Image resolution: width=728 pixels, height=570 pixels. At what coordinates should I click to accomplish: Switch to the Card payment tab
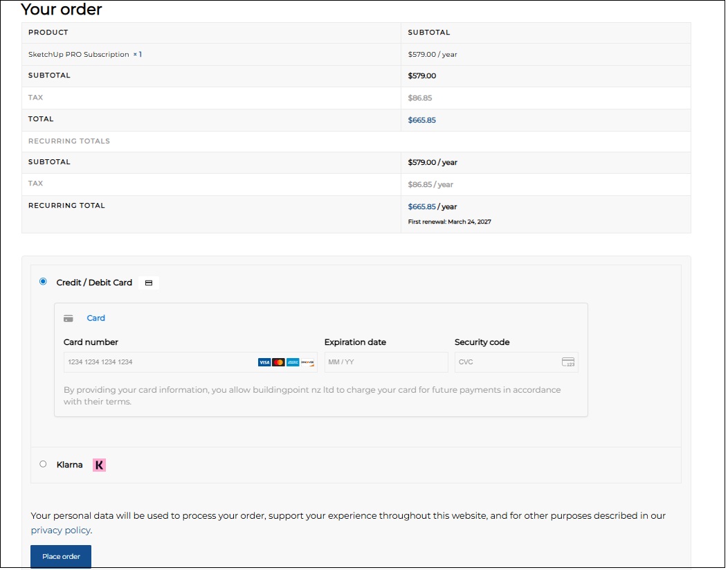tap(95, 319)
